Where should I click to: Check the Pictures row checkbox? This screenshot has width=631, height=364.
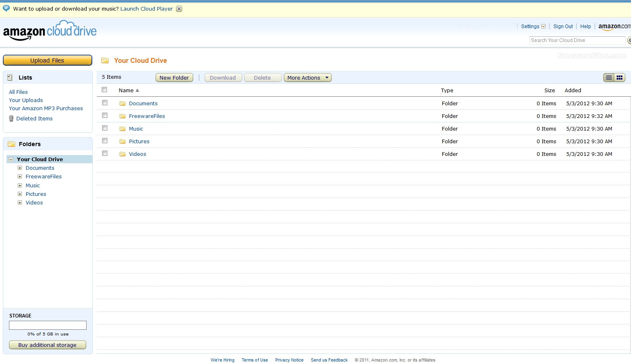105,141
